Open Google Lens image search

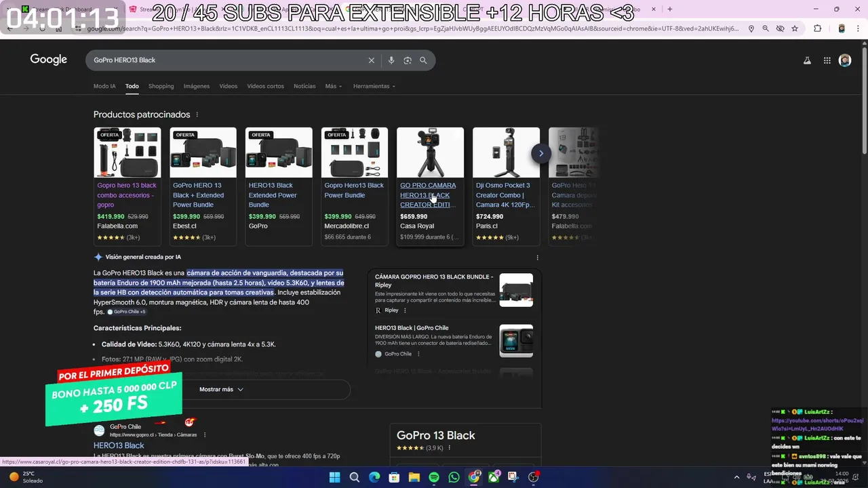(407, 60)
